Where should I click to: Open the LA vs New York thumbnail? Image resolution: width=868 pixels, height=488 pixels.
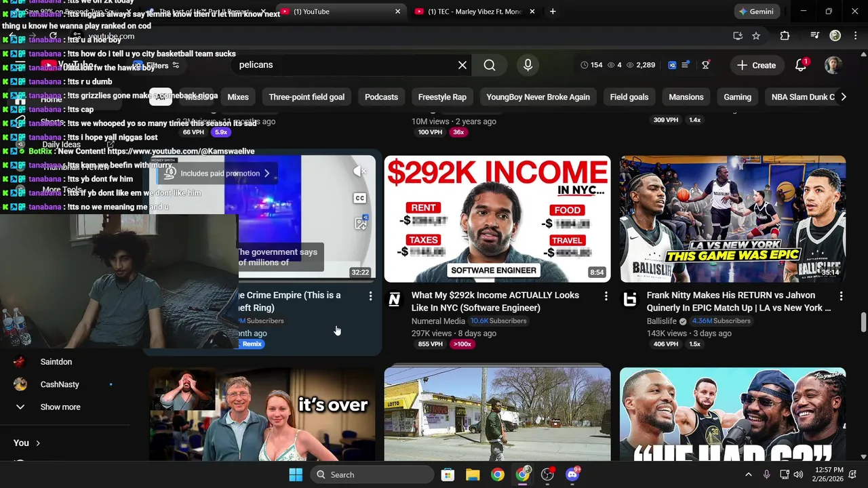(x=732, y=219)
